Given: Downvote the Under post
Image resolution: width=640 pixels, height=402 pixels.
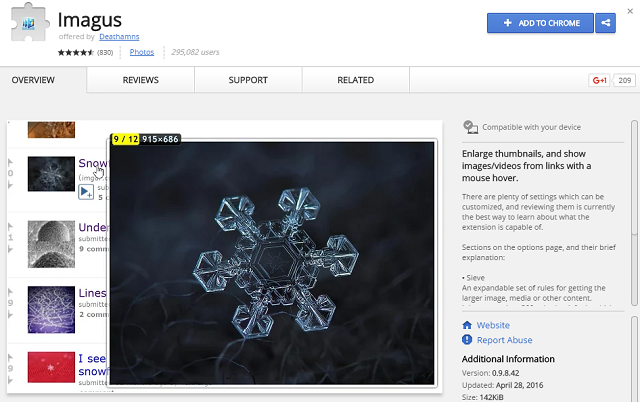Looking at the screenshot, I should click(10, 249).
